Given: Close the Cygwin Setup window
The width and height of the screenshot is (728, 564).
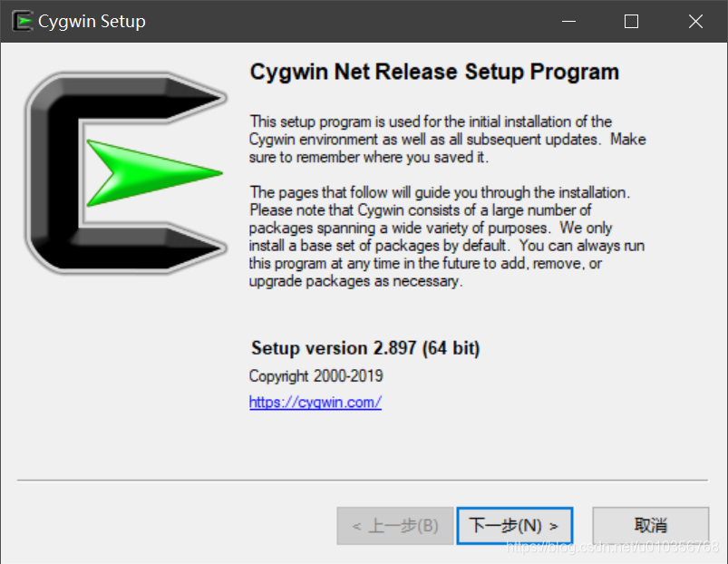Looking at the screenshot, I should 695,22.
